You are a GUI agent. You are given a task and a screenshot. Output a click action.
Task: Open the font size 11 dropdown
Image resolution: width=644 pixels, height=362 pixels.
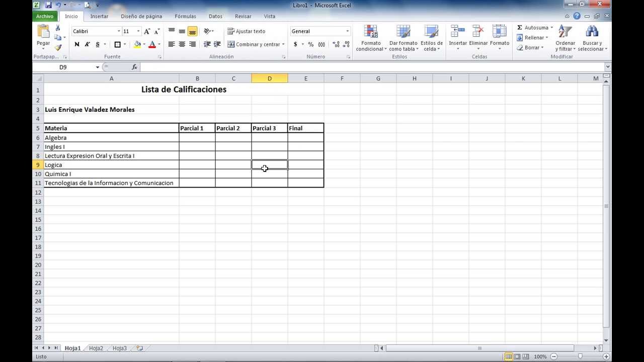[138, 31]
